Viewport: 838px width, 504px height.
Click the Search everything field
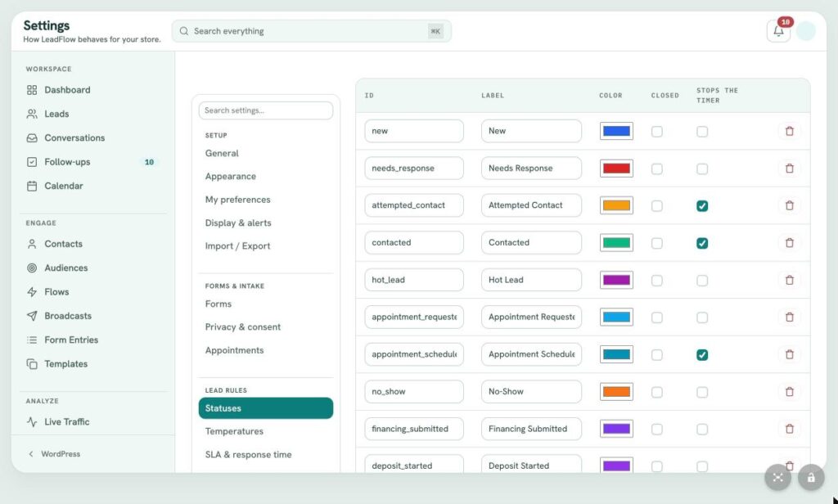(x=312, y=31)
